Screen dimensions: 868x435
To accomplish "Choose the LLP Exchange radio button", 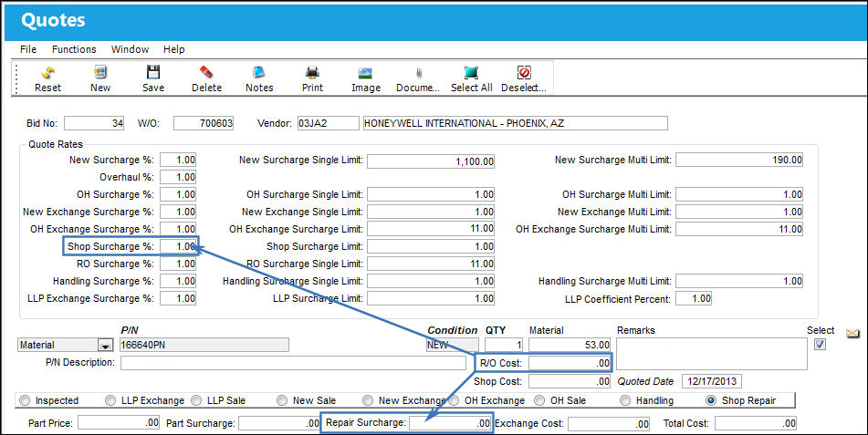I will pyautogui.click(x=110, y=400).
